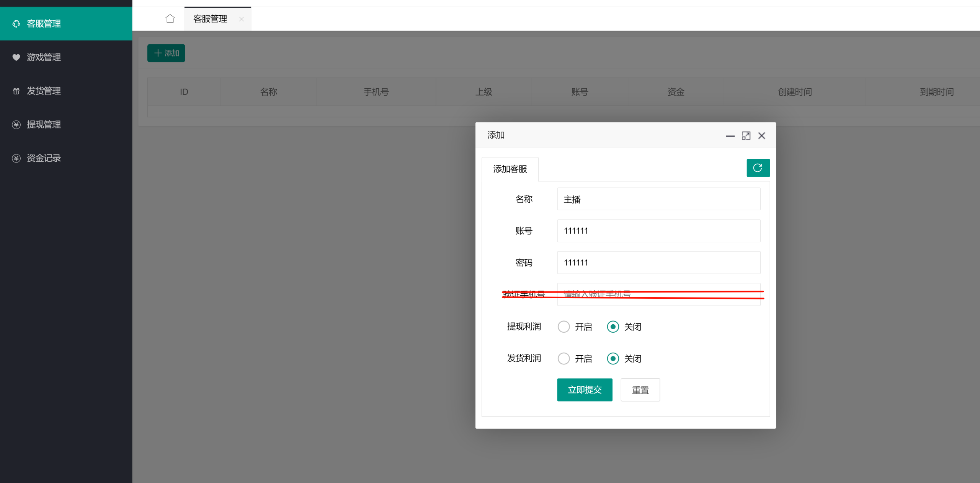Close the 客服管理 tab

point(241,19)
